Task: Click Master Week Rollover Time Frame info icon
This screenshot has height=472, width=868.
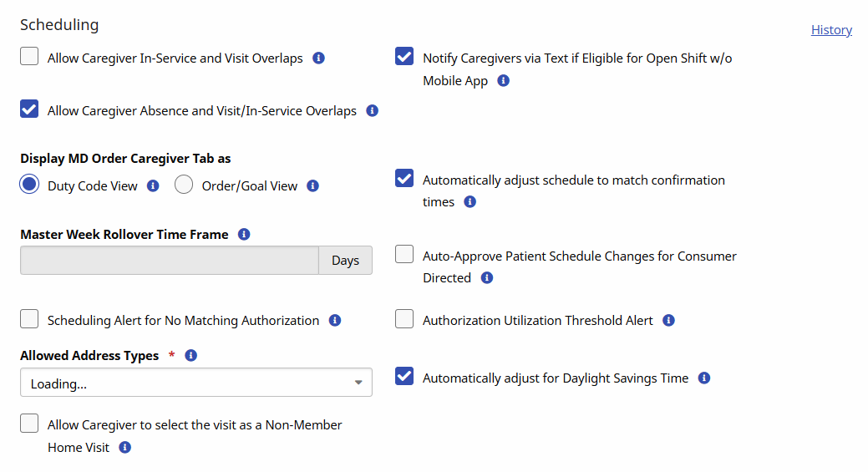Action: pos(244,235)
